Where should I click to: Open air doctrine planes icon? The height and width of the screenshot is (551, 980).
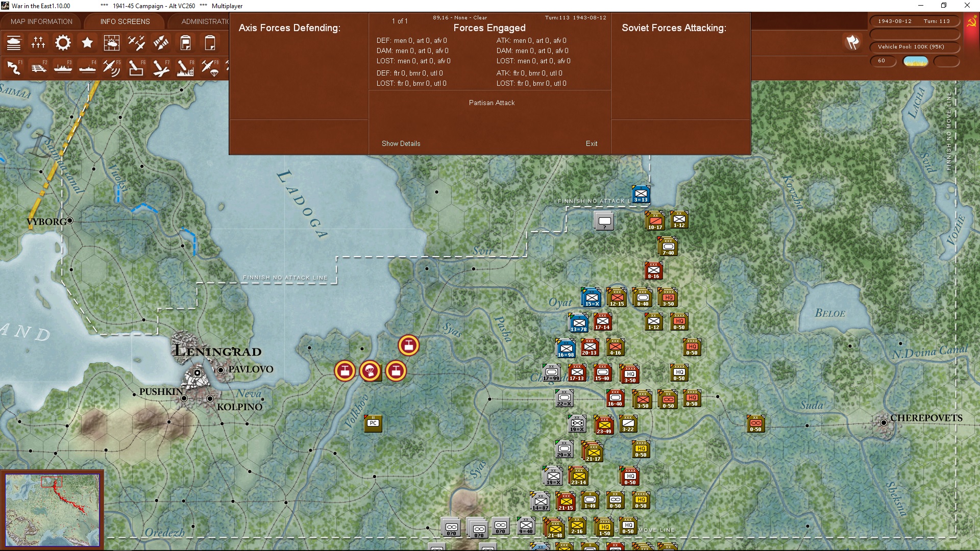point(136,43)
